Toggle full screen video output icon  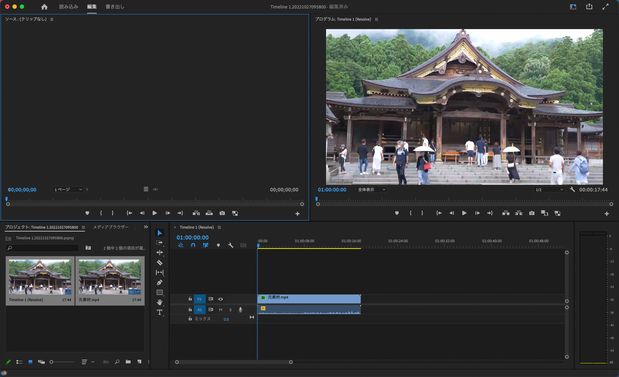click(606, 7)
